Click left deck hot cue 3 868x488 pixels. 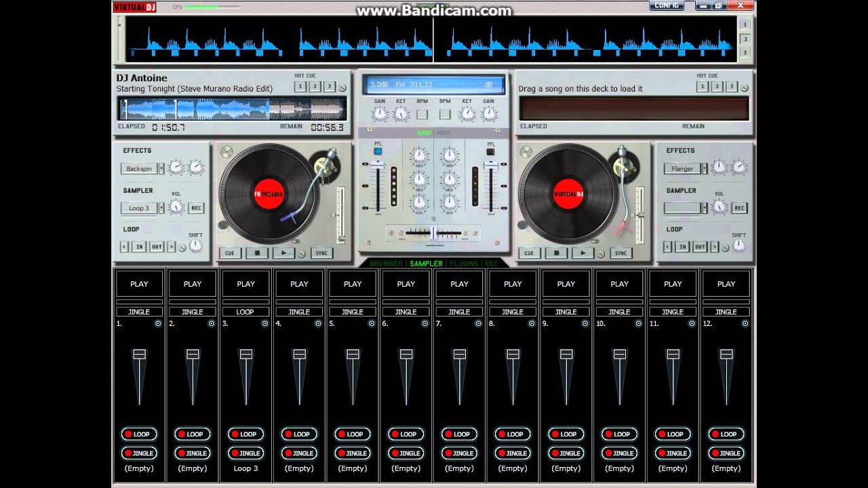[x=329, y=86]
